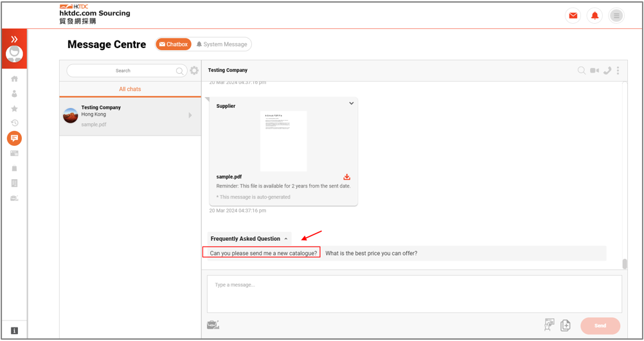Open the info icon at sidebar bottom
This screenshot has width=644, height=341.
point(14,331)
